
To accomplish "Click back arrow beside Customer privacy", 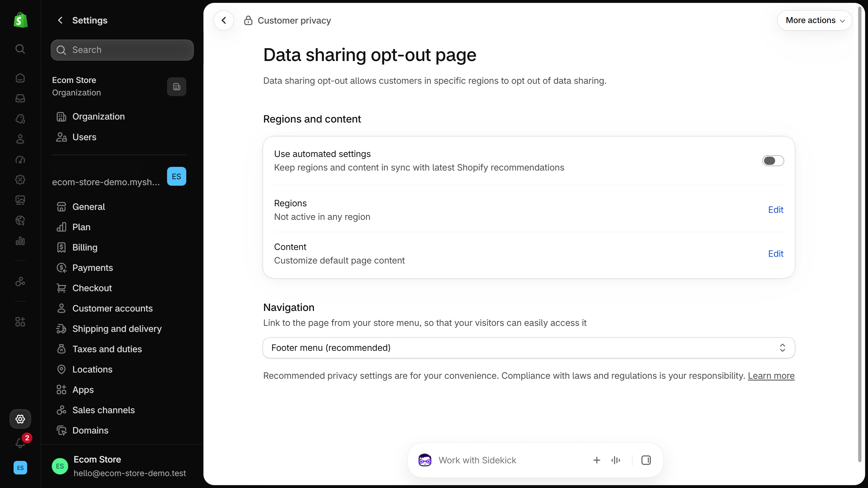I will pyautogui.click(x=224, y=21).
